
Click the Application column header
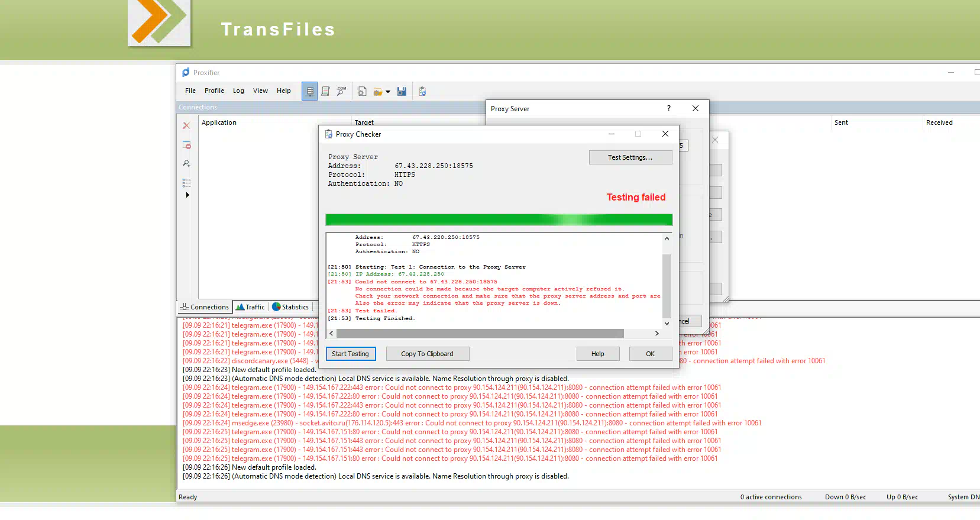pyautogui.click(x=219, y=122)
